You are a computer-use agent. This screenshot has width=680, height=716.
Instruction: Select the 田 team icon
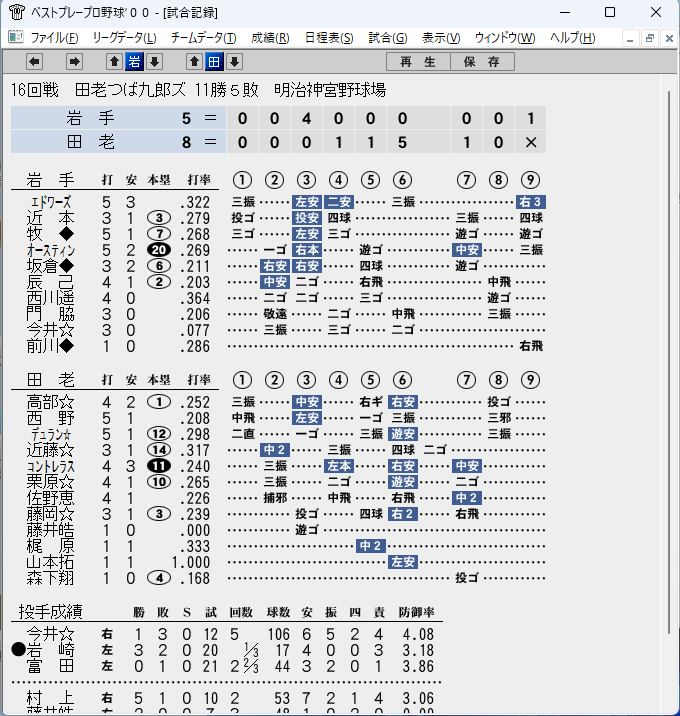pos(214,62)
